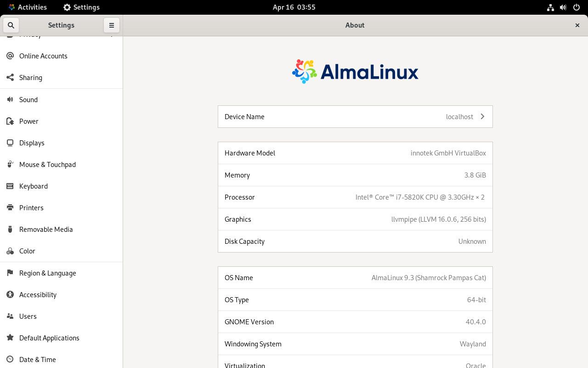Open Default Applications panel
This screenshot has width=588, height=368.
point(49,338)
